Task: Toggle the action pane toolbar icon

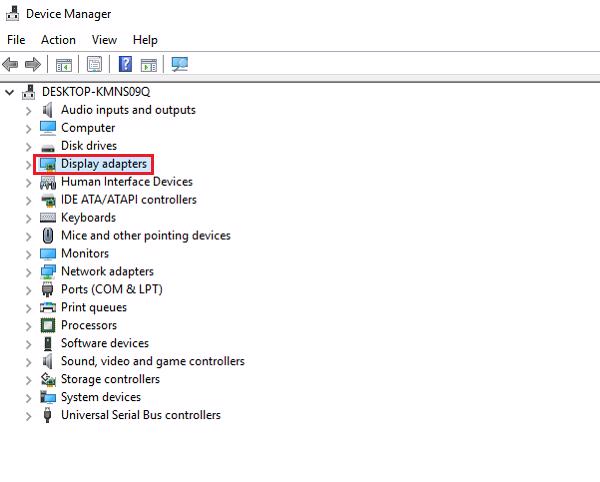Action: point(149,65)
